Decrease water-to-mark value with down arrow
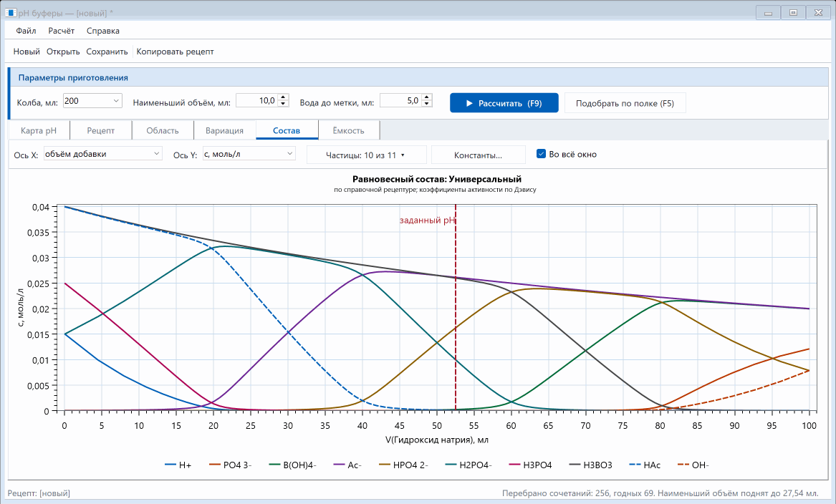This screenshot has width=836, height=504. click(x=426, y=103)
